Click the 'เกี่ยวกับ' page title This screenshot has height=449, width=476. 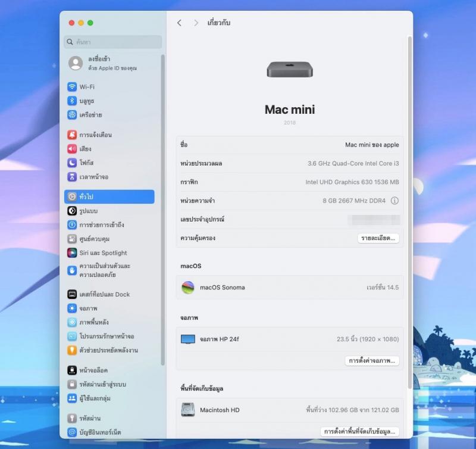(x=219, y=23)
